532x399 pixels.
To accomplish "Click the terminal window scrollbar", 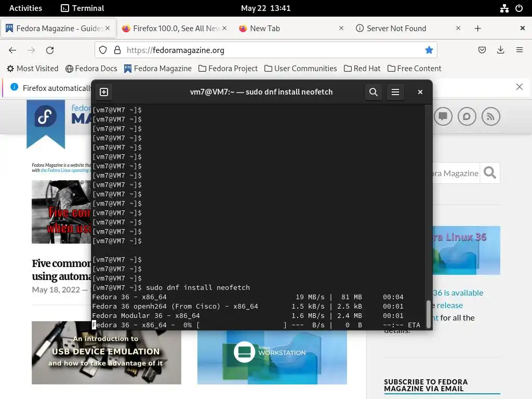I will (x=429, y=314).
